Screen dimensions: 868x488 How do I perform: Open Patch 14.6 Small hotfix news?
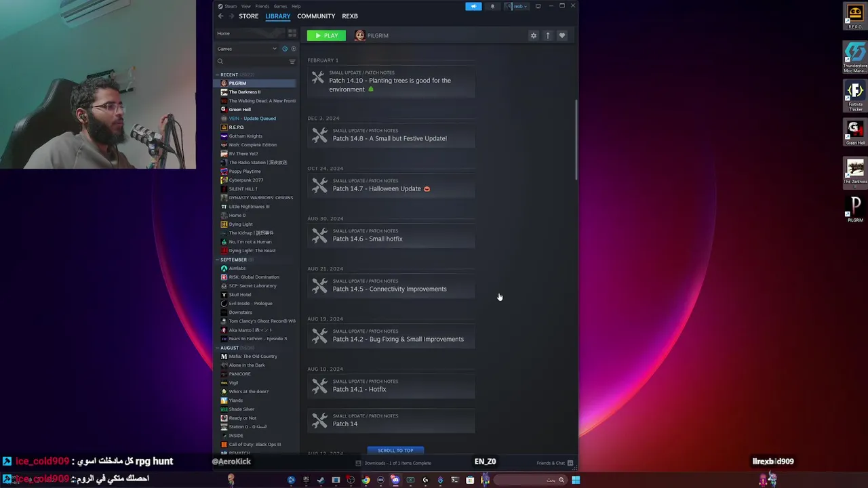(391, 235)
